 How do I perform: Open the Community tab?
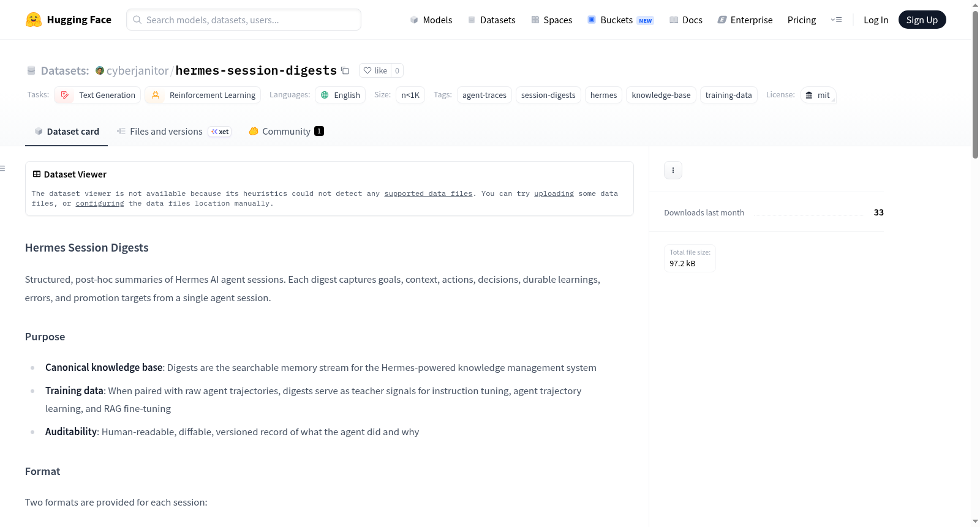pos(286,131)
